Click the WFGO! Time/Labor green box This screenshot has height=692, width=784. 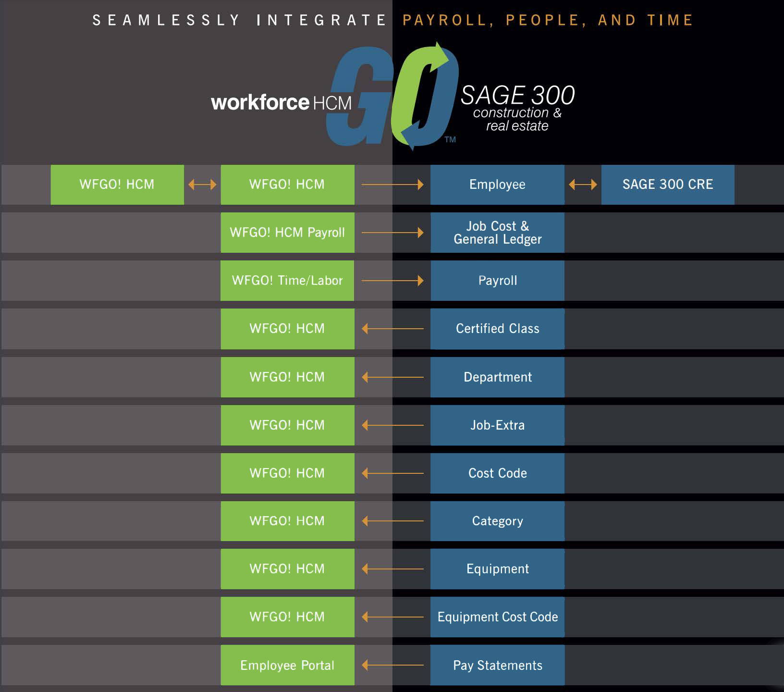click(287, 281)
